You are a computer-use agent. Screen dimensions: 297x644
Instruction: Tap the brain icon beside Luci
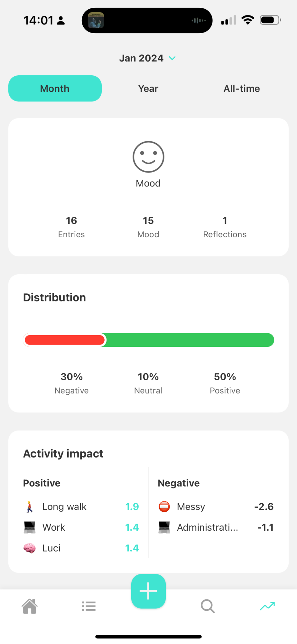point(30,548)
